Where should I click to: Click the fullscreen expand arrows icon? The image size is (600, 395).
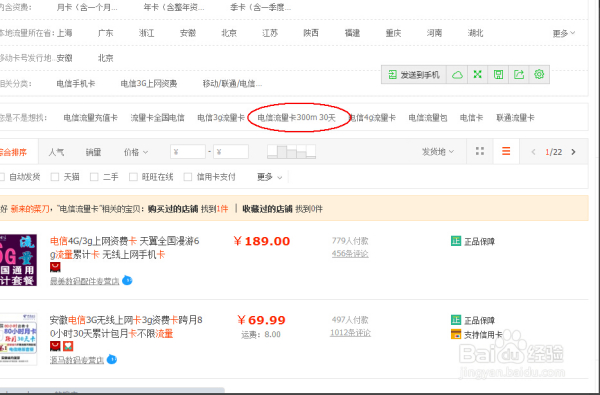[x=478, y=75]
